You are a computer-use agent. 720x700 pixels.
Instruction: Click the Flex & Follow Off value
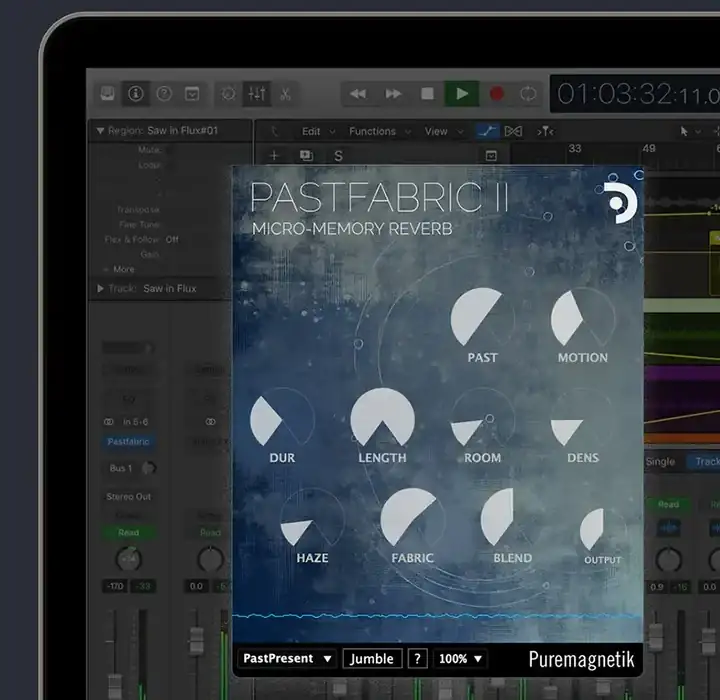pos(172,239)
